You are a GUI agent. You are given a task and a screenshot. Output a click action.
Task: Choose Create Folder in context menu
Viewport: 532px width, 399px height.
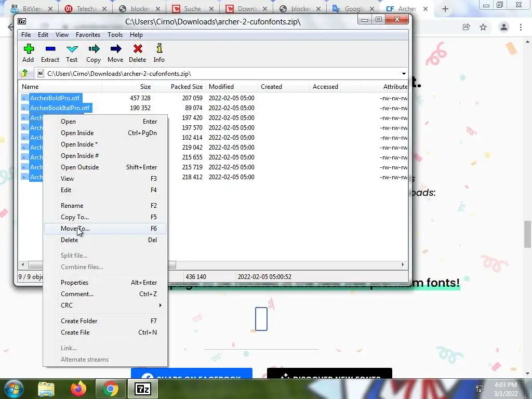105,321
